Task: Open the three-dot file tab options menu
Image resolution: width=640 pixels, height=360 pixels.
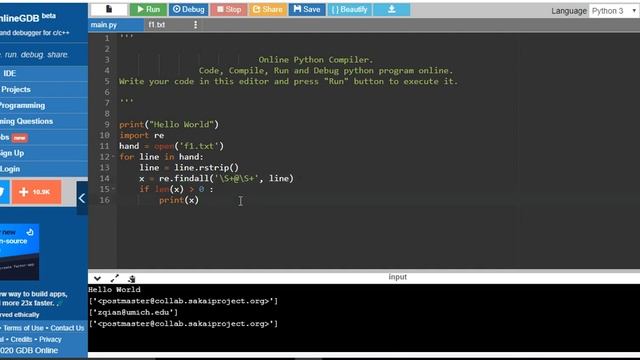Action: click(196, 25)
